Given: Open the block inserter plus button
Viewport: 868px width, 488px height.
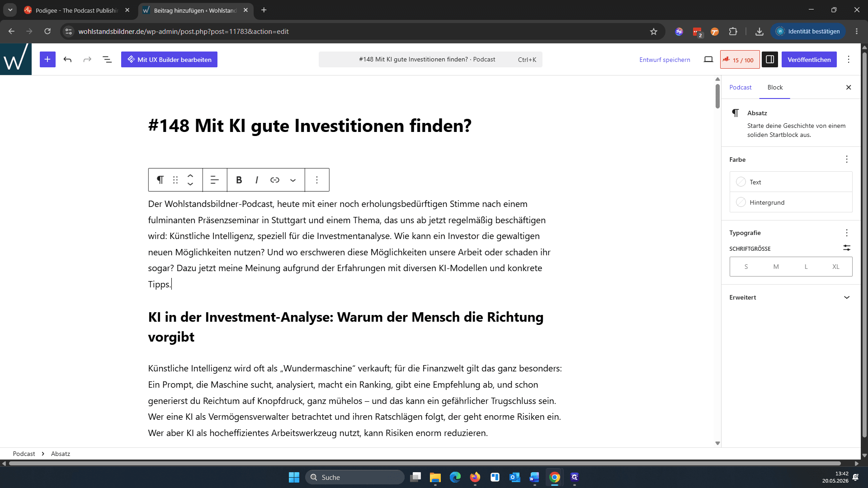Looking at the screenshot, I should pos(47,59).
